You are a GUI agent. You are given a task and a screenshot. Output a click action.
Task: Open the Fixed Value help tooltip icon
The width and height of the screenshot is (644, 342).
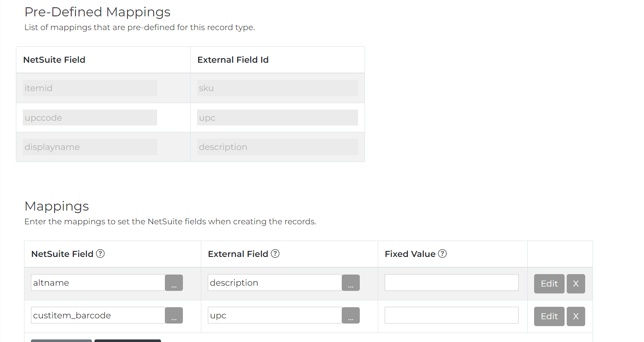443,253
